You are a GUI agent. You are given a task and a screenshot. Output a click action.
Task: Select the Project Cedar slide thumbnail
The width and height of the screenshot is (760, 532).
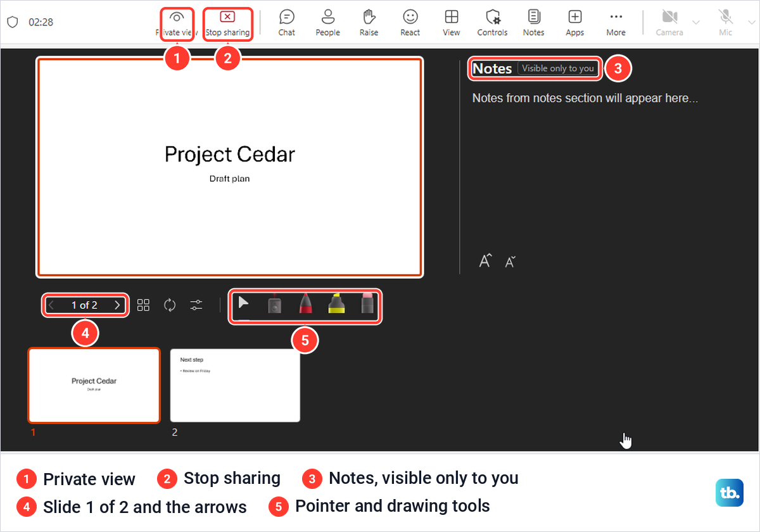pos(94,385)
